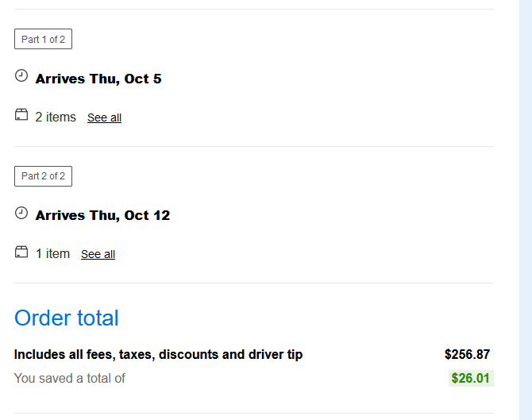The width and height of the screenshot is (532, 420).
Task: Select the Arrives Thu, Oct 12 heading
Action: 102,215
